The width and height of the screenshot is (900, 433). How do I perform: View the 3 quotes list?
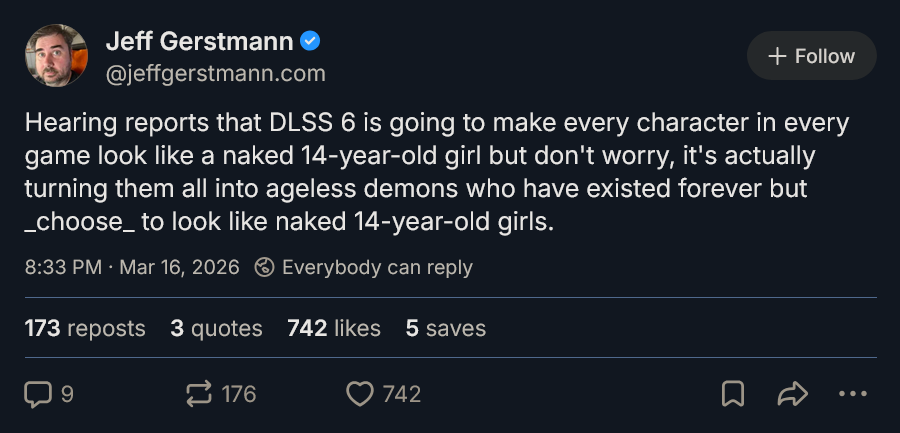(x=216, y=328)
